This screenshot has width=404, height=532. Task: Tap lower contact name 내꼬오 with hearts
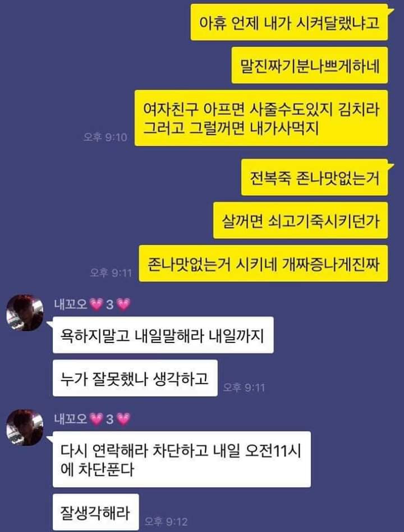click(93, 419)
